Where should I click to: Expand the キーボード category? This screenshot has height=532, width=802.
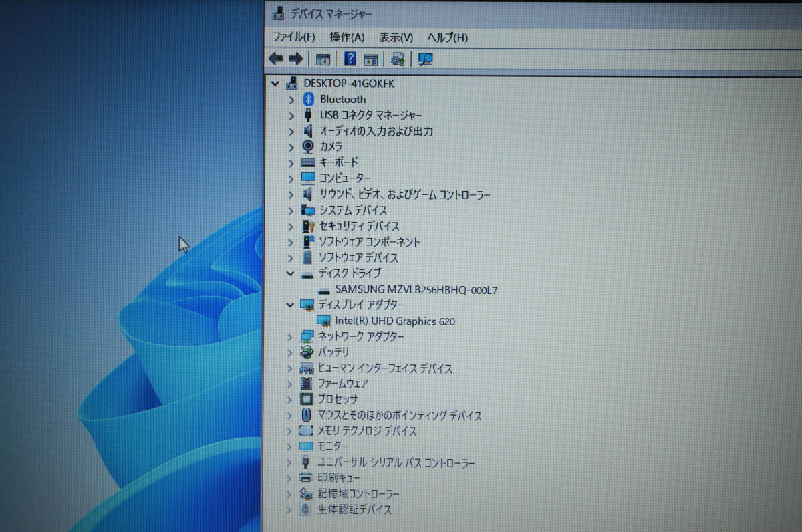pos(291,162)
